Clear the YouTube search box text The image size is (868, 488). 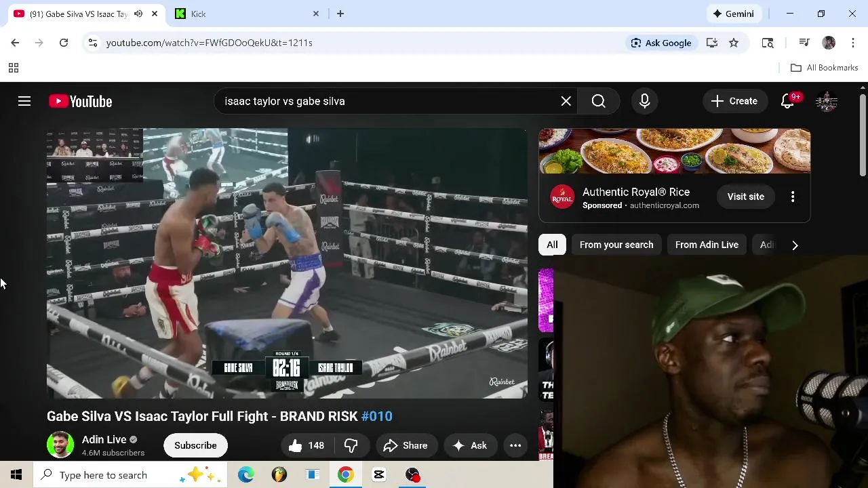566,101
